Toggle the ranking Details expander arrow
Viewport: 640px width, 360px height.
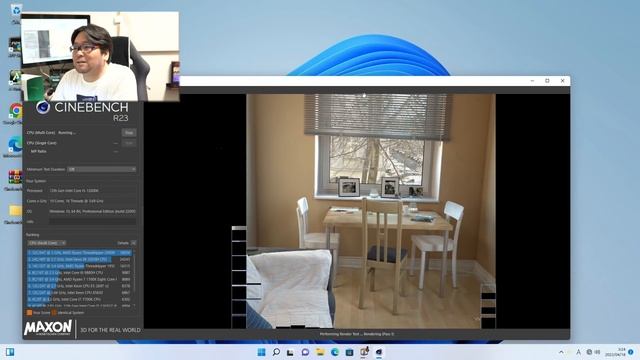133,243
